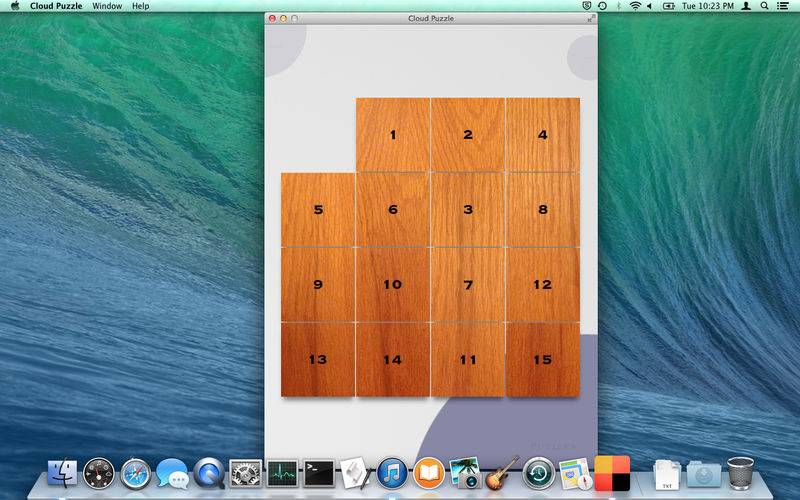Click the tile numbered 3
This screenshot has height=500, width=800.
[468, 210]
